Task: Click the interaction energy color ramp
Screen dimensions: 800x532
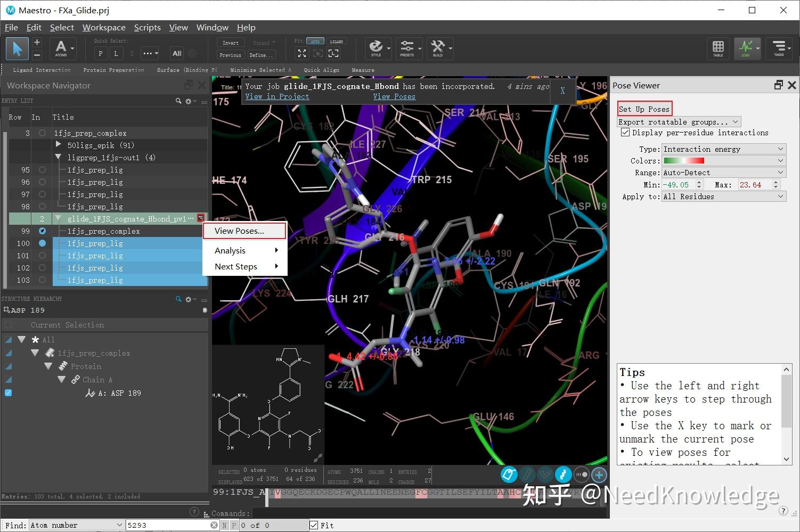Action: coord(684,160)
